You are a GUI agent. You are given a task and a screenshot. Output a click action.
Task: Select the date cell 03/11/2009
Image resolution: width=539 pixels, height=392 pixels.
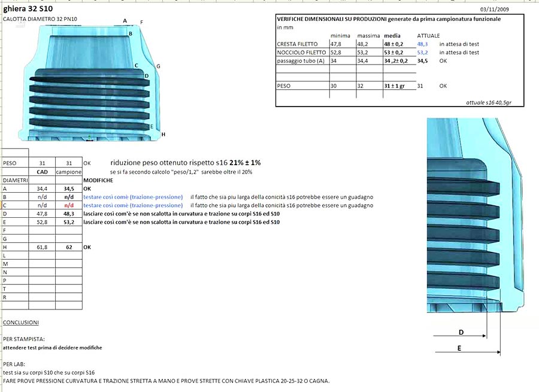click(x=494, y=9)
